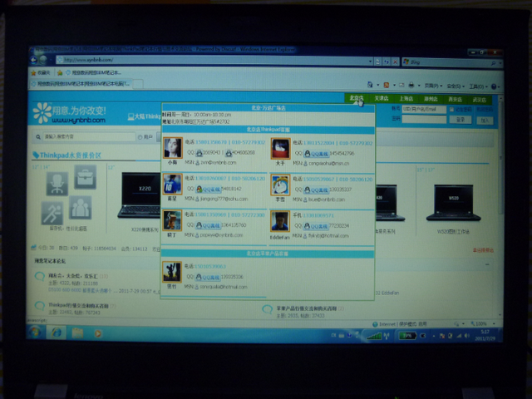Click EddieFan's avatar picture
This screenshot has height=399, width=532.
(280, 220)
